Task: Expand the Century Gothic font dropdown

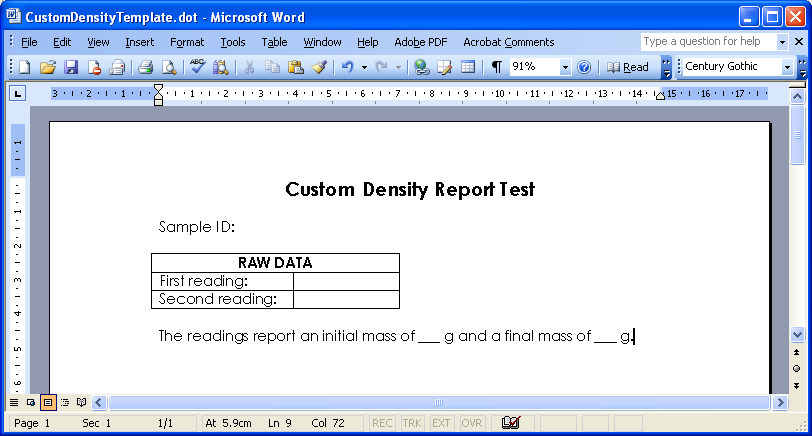Action: 787,67
